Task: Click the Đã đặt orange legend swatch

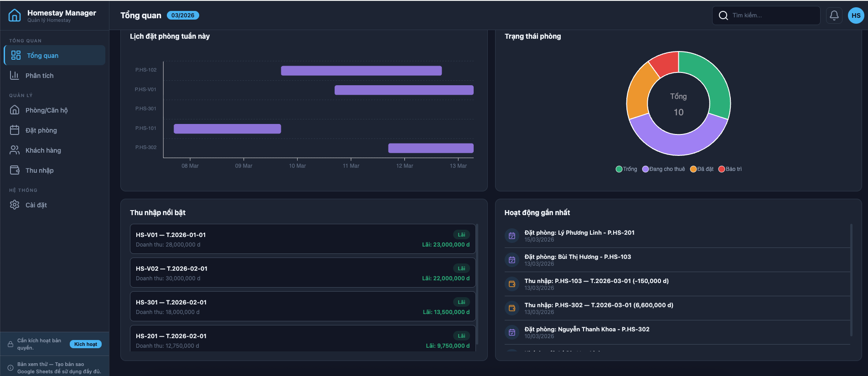Action: tap(693, 169)
